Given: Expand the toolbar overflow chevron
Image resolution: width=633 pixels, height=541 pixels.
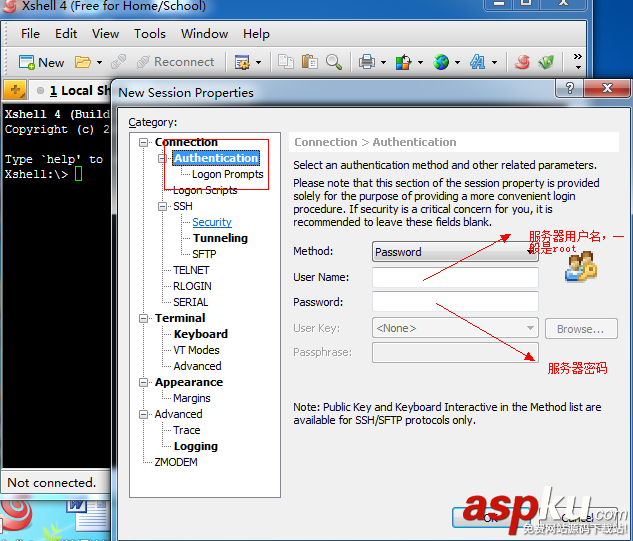Looking at the screenshot, I should [x=578, y=61].
